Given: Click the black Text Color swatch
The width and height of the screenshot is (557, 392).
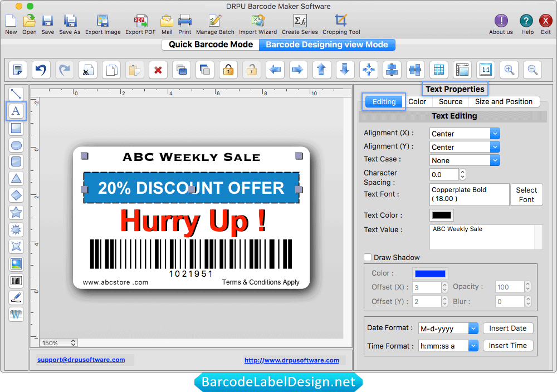Looking at the screenshot, I should (442, 215).
